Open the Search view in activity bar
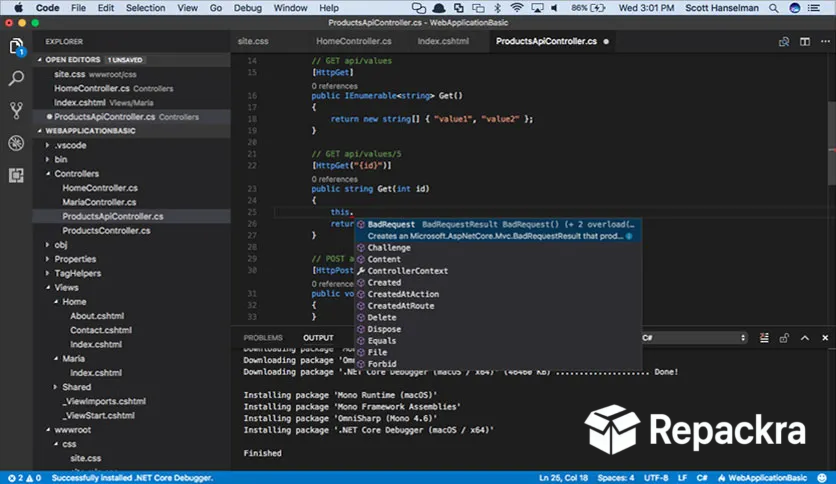The image size is (836, 484). click(x=16, y=78)
